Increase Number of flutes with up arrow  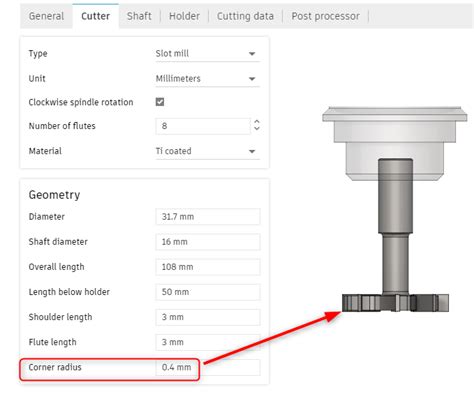pos(257,122)
